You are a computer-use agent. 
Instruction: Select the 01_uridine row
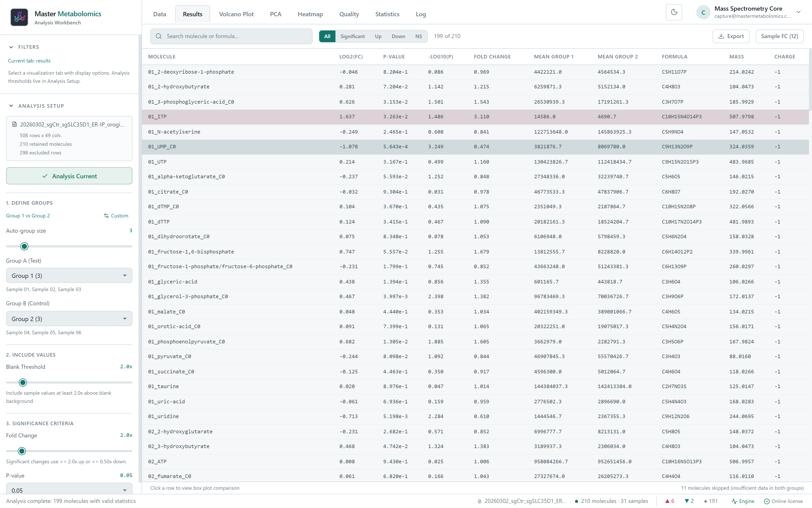[x=475, y=416]
